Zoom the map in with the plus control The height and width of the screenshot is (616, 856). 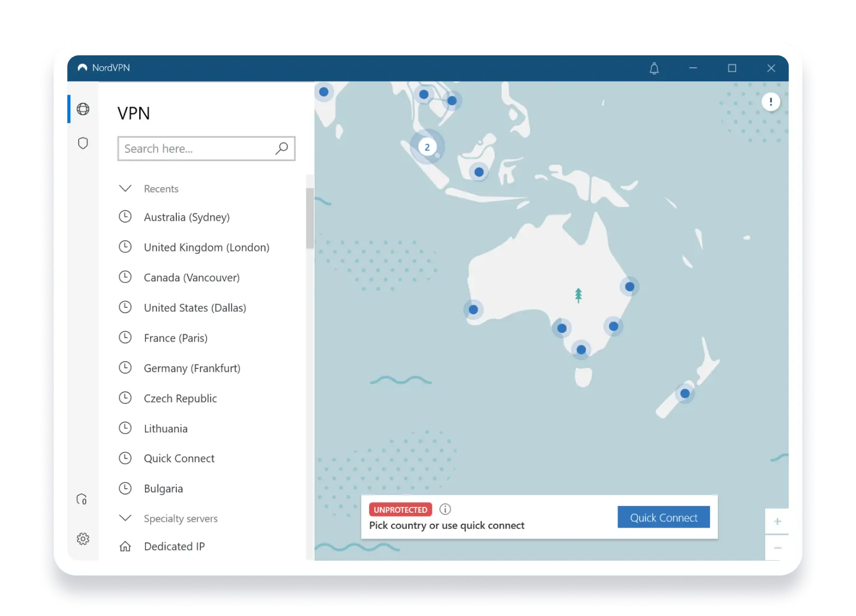point(777,521)
